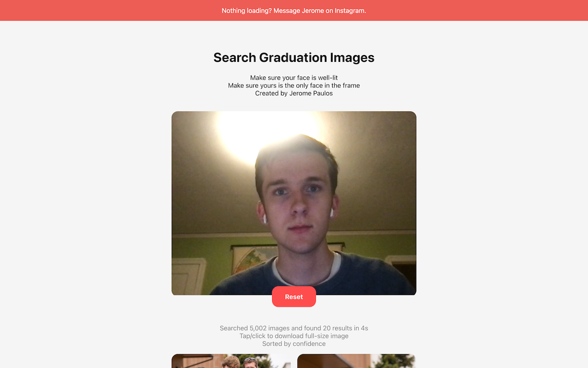The height and width of the screenshot is (368, 588).
Task: Open the Message Jerome on Instagram banner
Action: 294,10
